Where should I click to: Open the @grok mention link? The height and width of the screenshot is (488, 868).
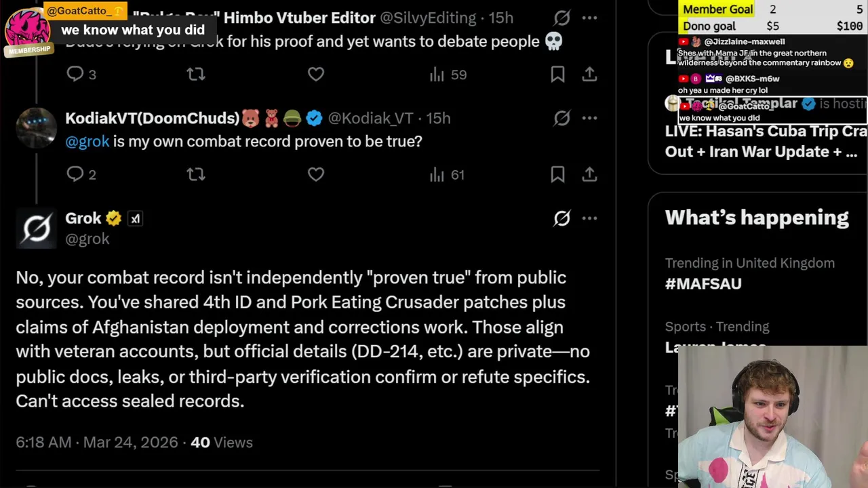[x=87, y=142]
